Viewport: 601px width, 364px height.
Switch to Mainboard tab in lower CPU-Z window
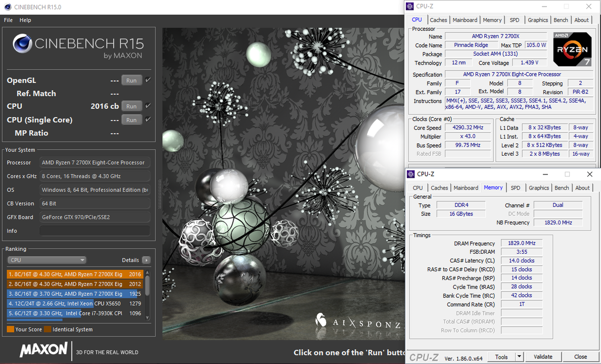[466, 188]
